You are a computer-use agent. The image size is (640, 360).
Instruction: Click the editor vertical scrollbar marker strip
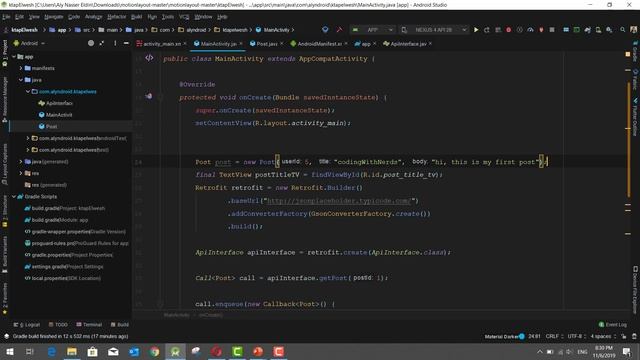tap(628, 180)
